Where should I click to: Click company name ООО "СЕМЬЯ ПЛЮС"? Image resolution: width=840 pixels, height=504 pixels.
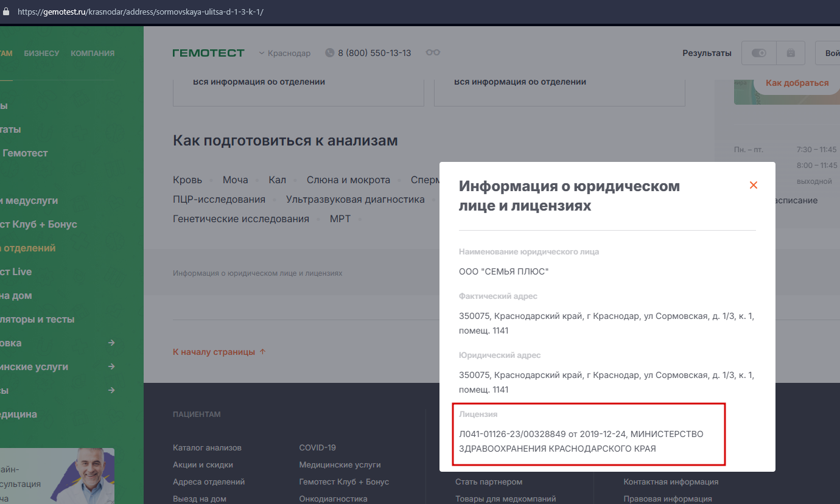(x=504, y=271)
